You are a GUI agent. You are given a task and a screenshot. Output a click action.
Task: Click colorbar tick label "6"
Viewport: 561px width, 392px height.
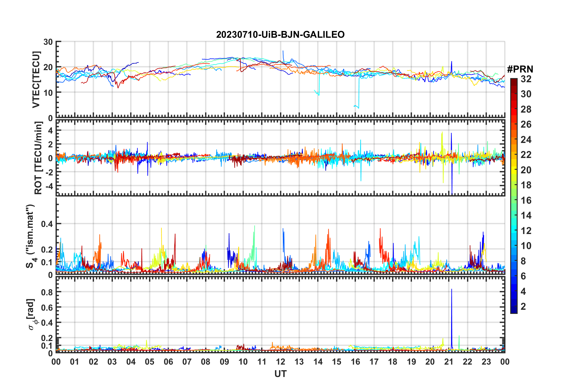[x=523, y=276]
